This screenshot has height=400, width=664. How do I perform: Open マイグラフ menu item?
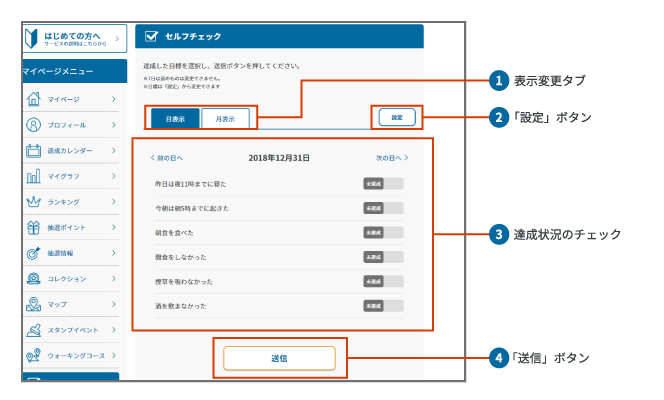71,176
